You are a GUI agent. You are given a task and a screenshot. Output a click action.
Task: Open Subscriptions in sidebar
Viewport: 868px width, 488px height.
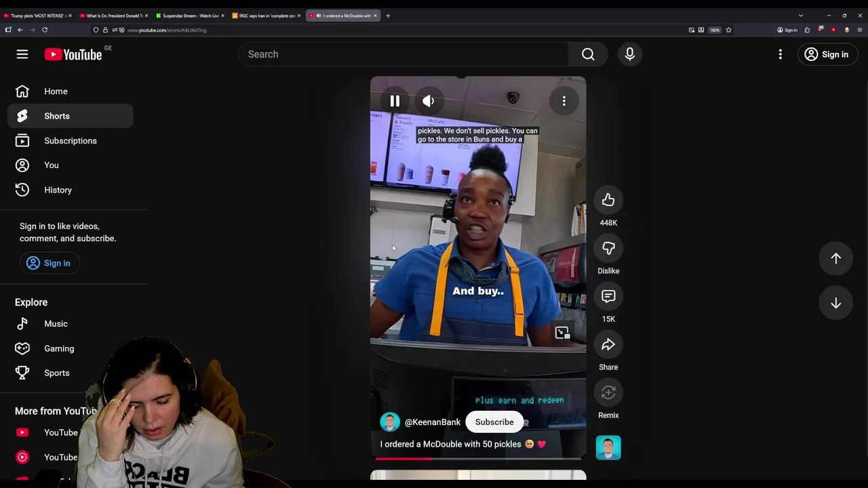coord(71,141)
